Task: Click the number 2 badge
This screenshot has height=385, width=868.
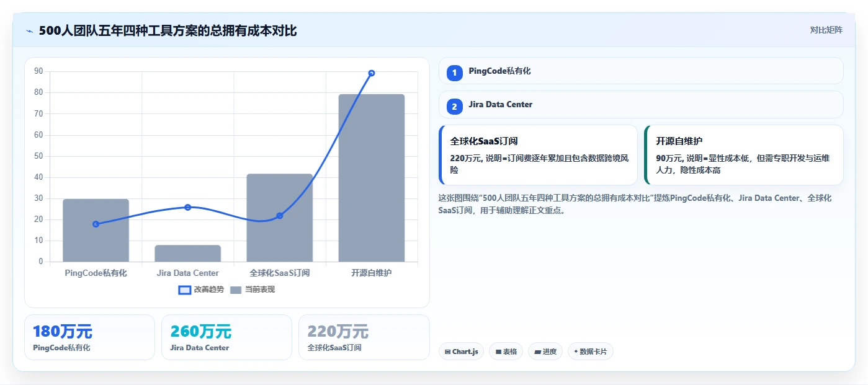Action: point(454,107)
